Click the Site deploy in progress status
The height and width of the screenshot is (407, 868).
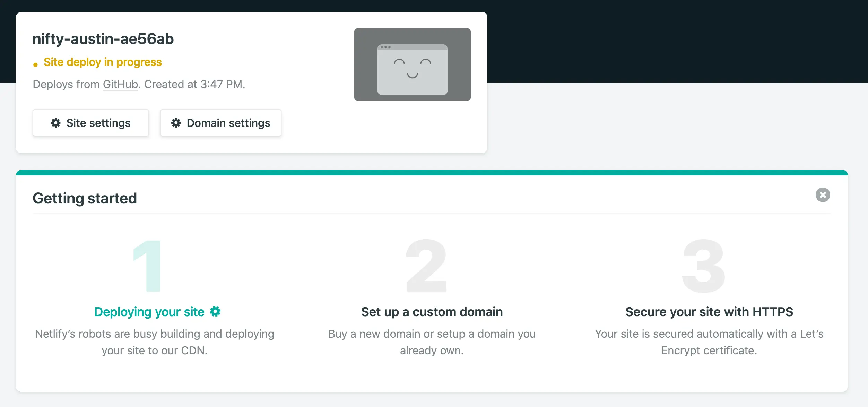coord(103,62)
